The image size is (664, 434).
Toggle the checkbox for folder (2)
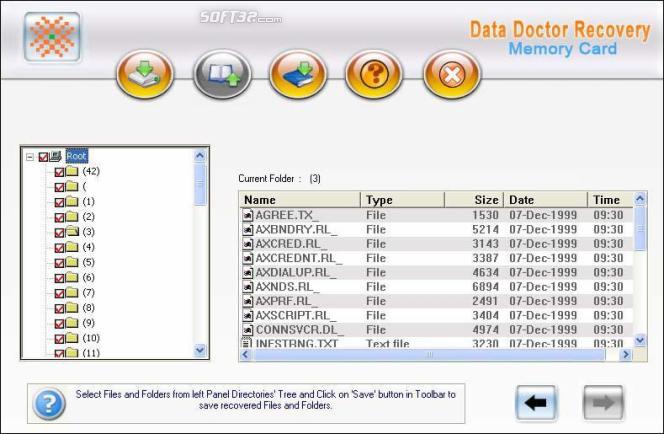[59, 218]
